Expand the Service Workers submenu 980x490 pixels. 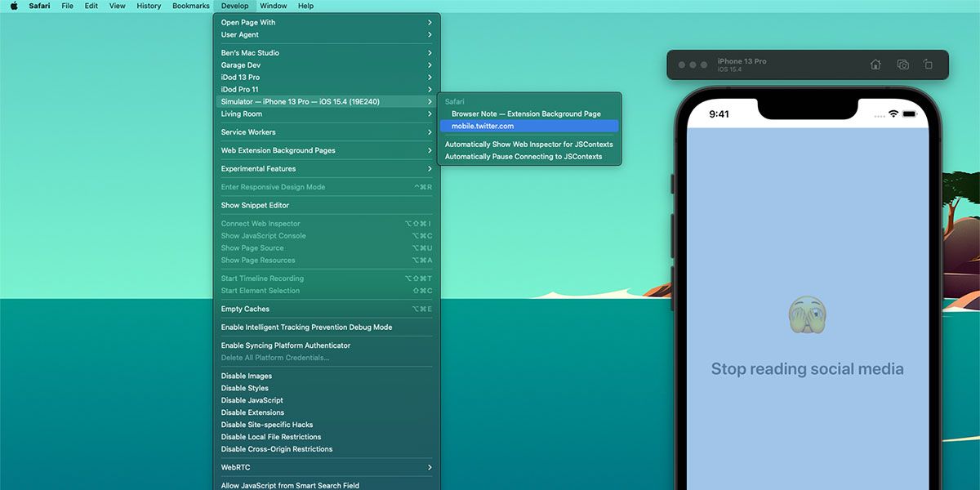click(x=327, y=131)
